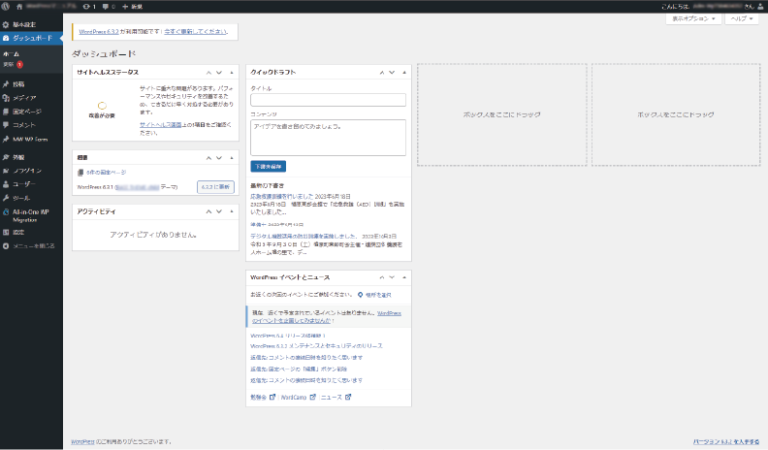Collapse the クイックドラフト panel

pos(404,73)
